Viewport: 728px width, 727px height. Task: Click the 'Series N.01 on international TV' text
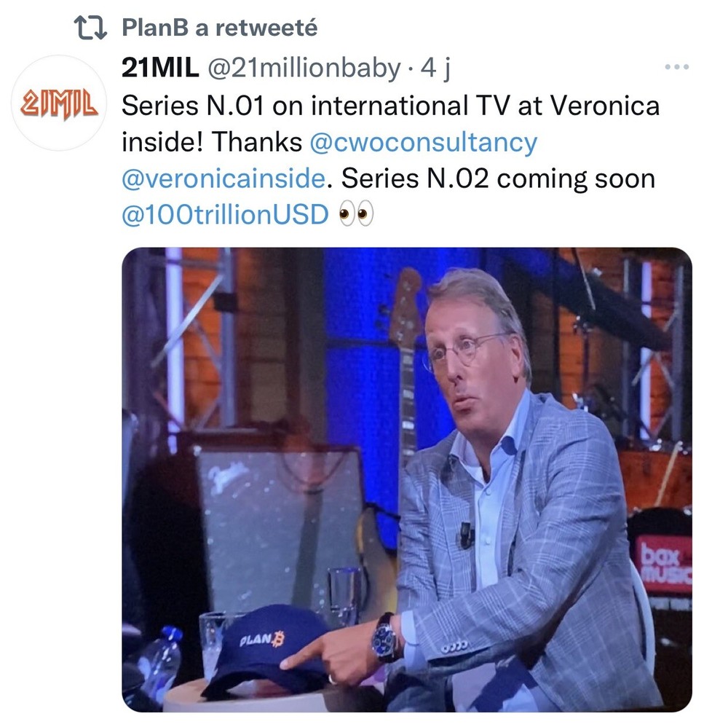pos(316,106)
